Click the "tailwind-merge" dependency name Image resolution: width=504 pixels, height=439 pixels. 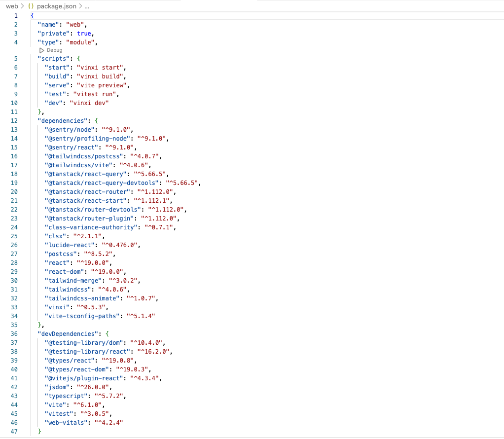[x=73, y=281]
